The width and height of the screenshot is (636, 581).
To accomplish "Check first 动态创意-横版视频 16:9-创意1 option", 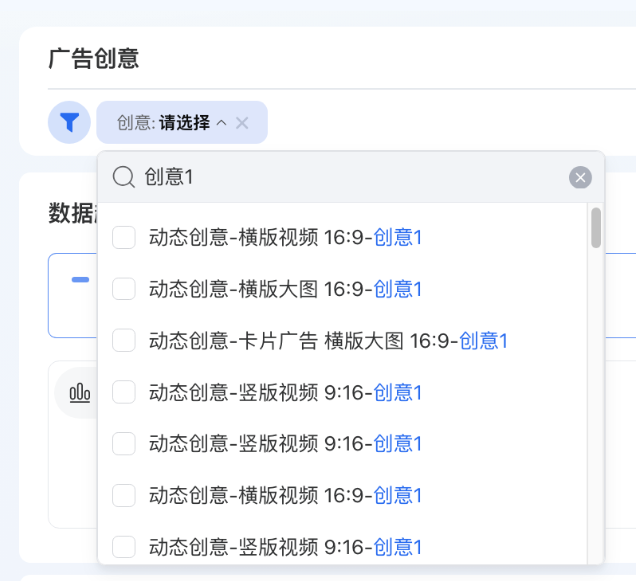I will 124,237.
